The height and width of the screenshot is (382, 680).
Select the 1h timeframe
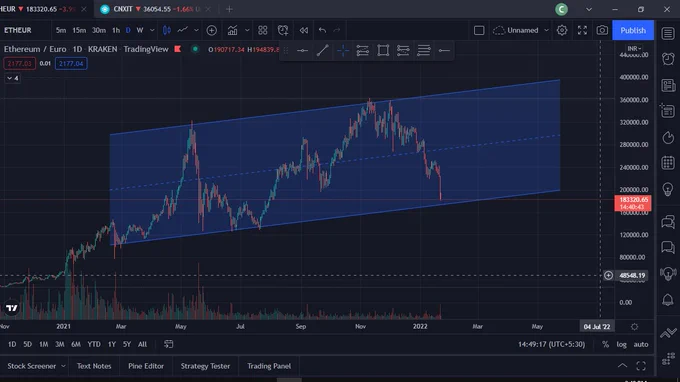tap(116, 30)
